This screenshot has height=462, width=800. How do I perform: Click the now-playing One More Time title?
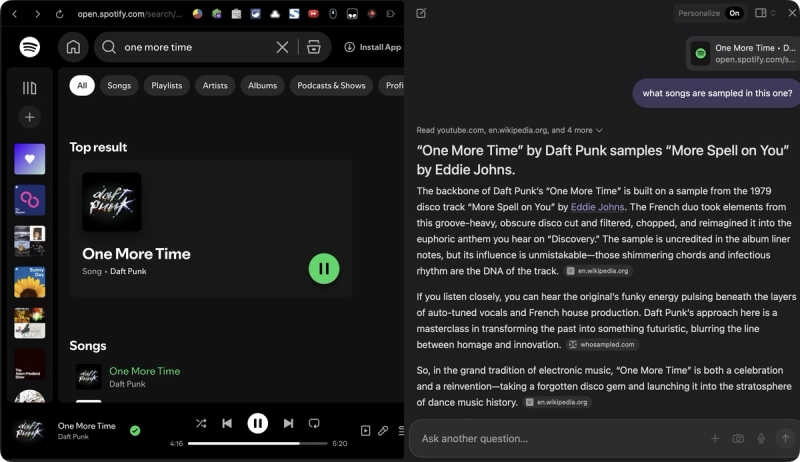(86, 426)
